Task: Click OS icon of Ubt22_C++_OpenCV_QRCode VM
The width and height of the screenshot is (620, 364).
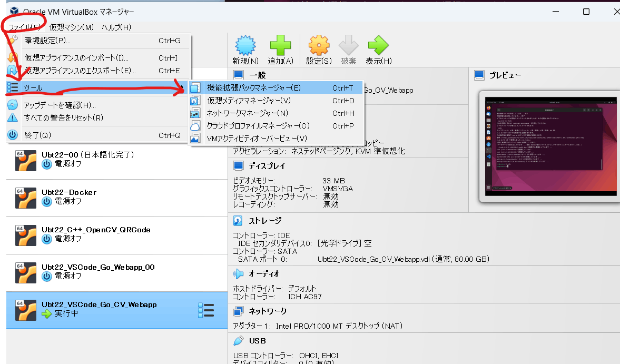Action: point(26,235)
